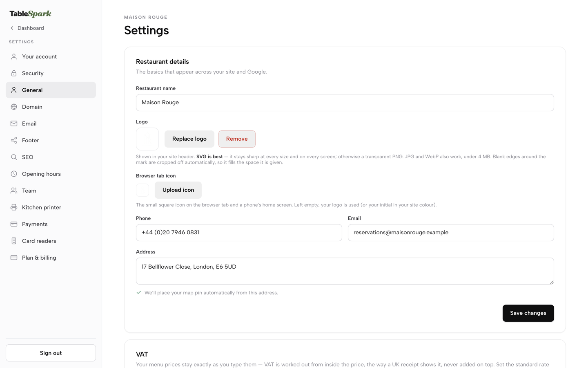Click the Replace logo button

(x=189, y=139)
